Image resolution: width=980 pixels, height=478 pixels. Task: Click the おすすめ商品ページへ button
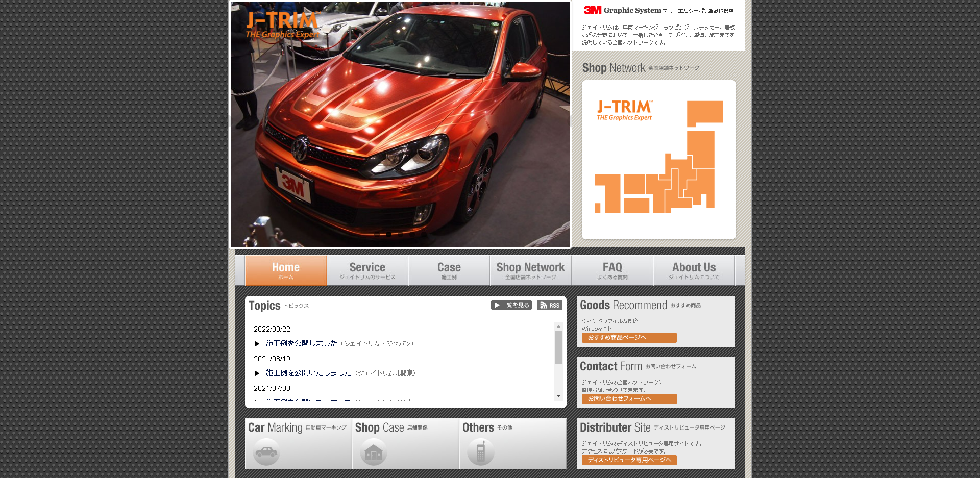(629, 338)
